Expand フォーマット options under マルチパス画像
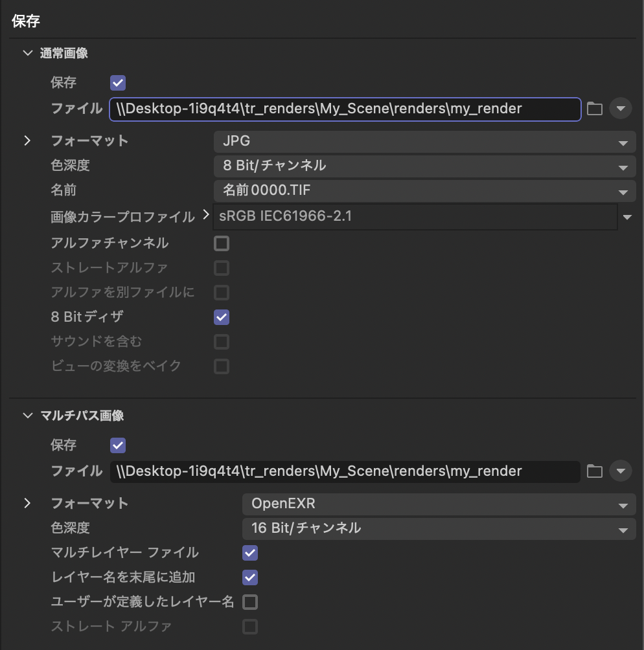Screen dimensions: 644x650 tap(27, 503)
